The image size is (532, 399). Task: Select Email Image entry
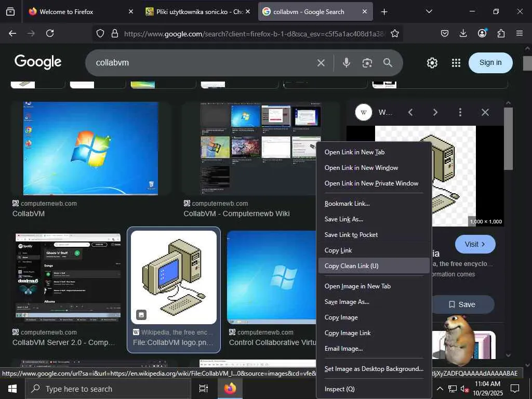pos(374,349)
